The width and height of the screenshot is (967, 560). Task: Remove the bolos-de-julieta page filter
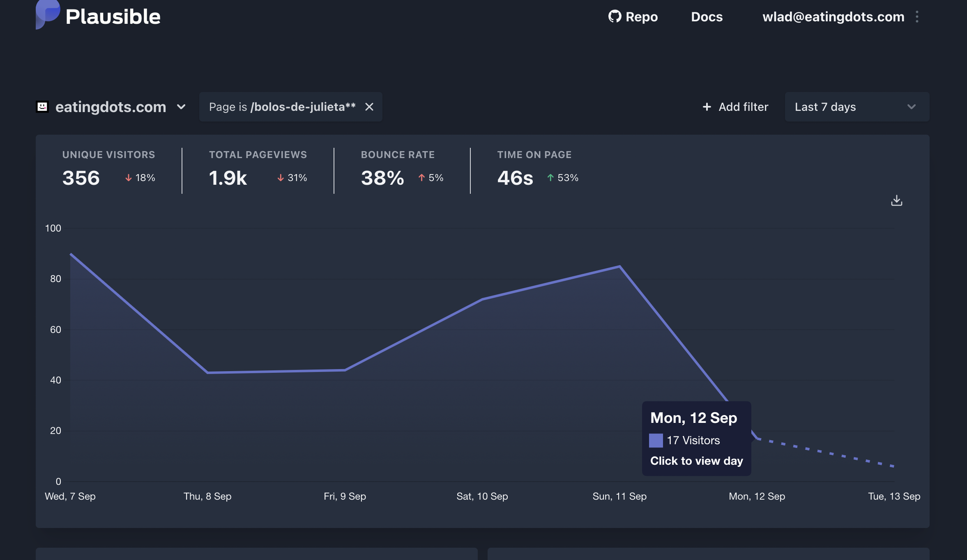pyautogui.click(x=369, y=107)
